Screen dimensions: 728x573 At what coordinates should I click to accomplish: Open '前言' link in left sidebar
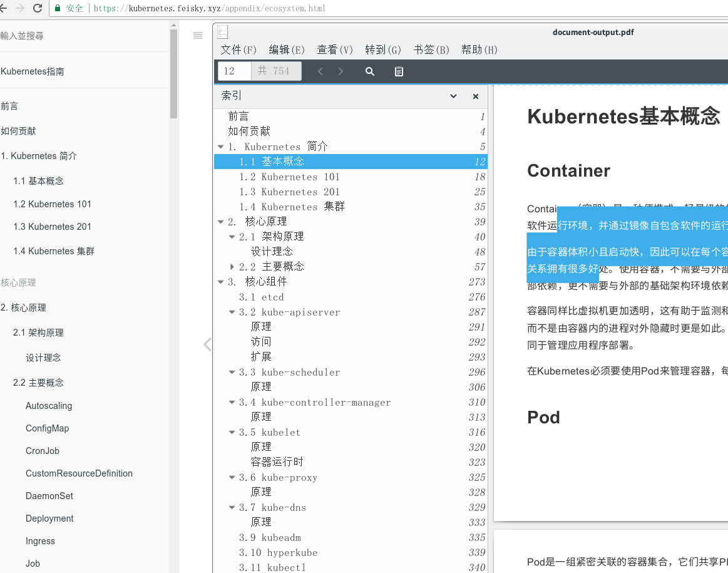tap(9, 106)
